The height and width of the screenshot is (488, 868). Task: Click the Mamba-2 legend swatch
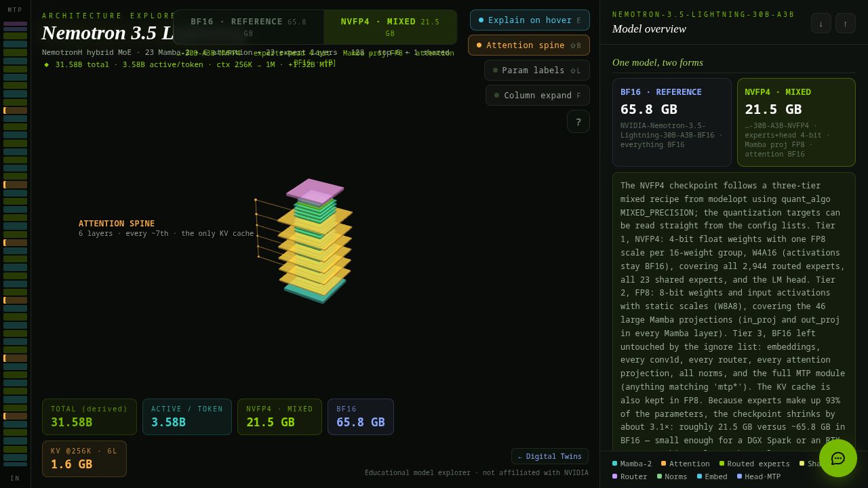point(614,464)
